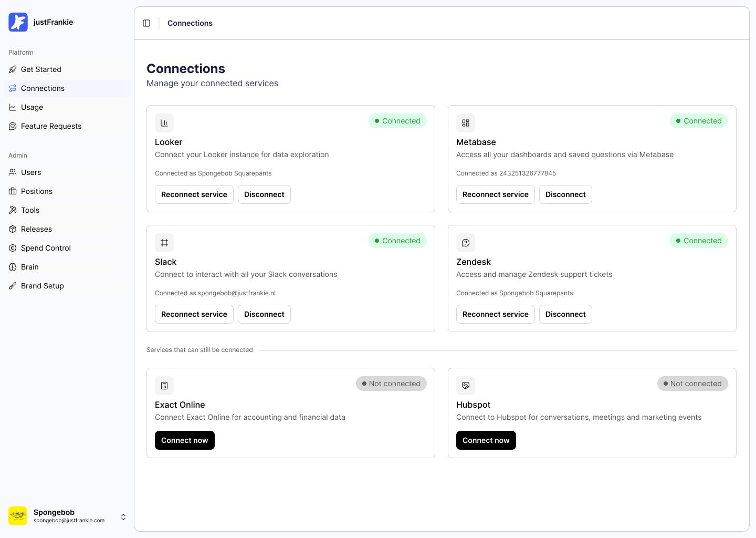This screenshot has height=538, width=756.
Task: Click 'Connected as spongebob@justfrankie.nl' text
Action: coord(215,293)
